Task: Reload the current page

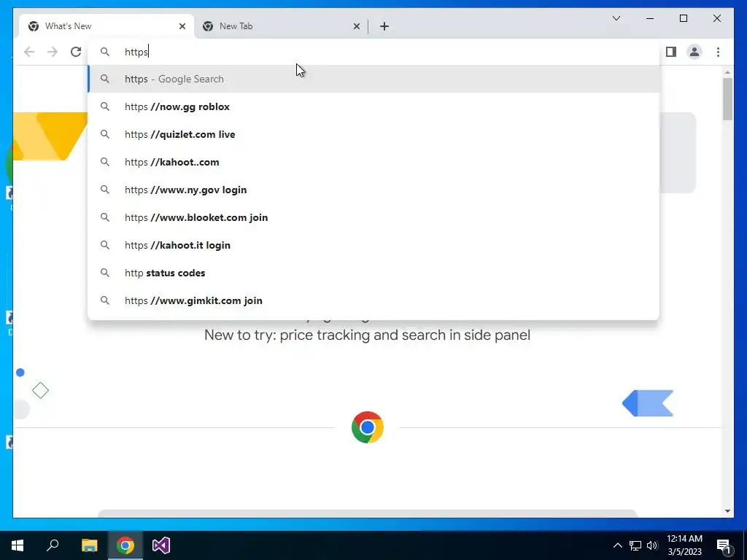Action: pos(76,52)
